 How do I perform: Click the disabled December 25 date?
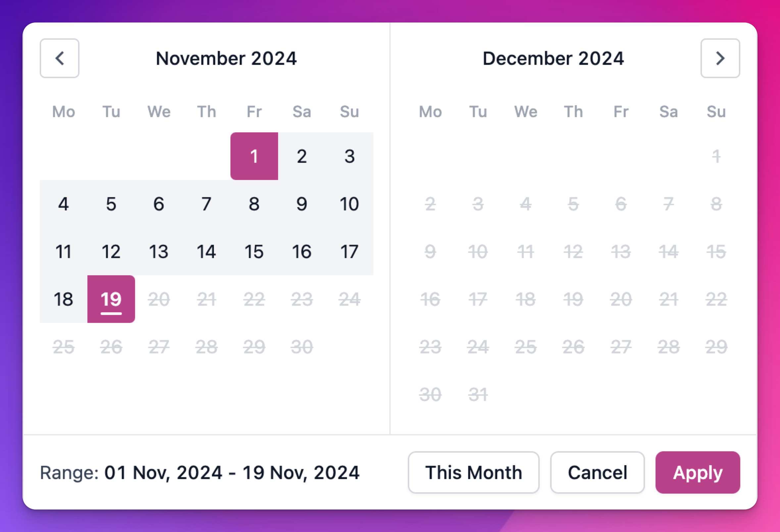click(x=526, y=347)
